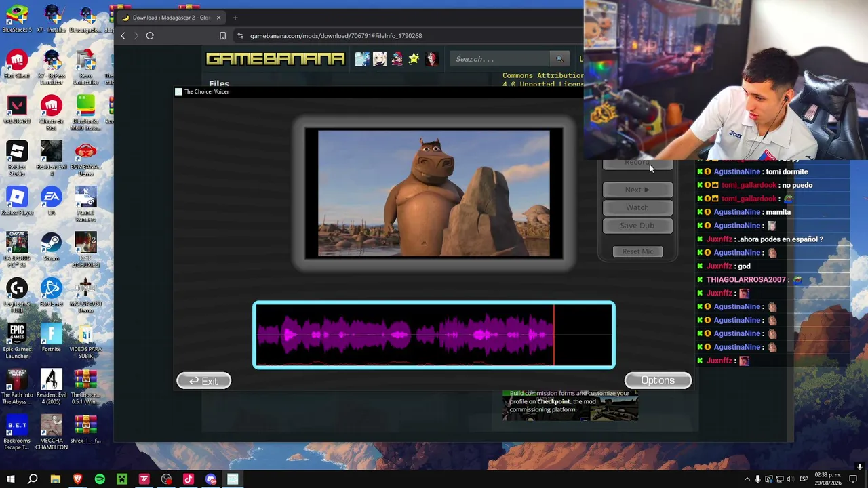
Task: Launch Fortnite desktop shortcut
Action: tap(51, 338)
